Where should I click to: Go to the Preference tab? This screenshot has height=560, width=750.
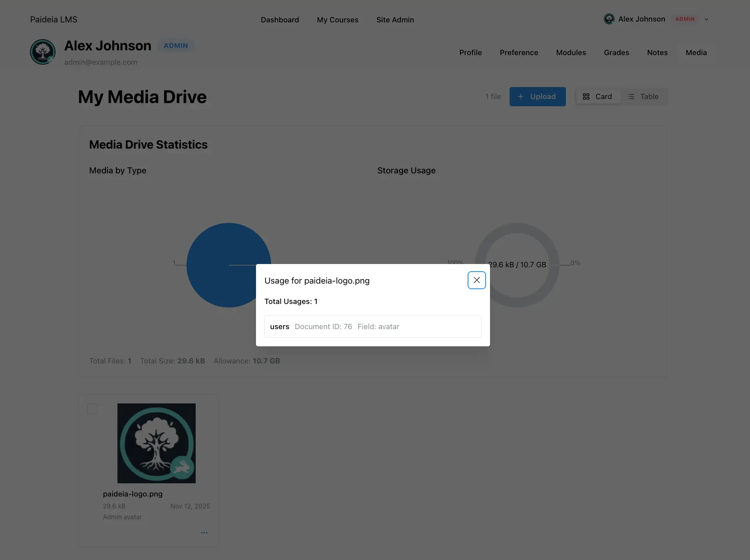pyautogui.click(x=519, y=53)
